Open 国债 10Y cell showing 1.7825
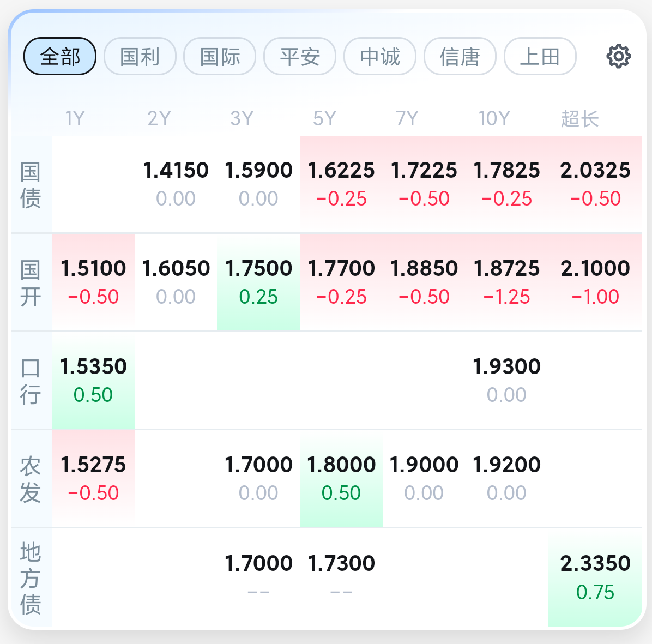Viewport: 652px width, 644px height. 506,184
